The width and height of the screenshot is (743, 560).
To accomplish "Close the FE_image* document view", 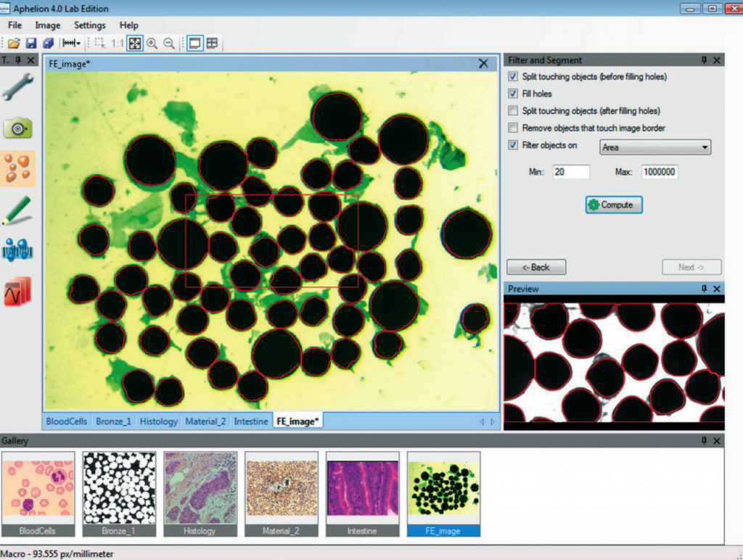I will click(483, 64).
